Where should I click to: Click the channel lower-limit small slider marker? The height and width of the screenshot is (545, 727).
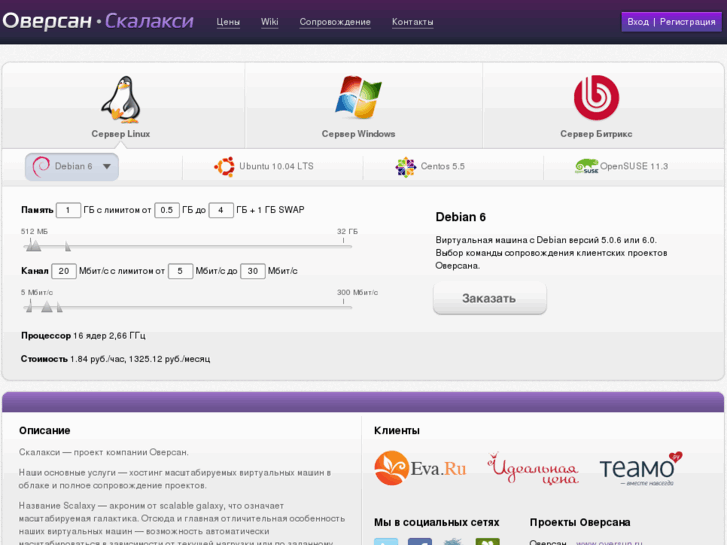coord(30,306)
